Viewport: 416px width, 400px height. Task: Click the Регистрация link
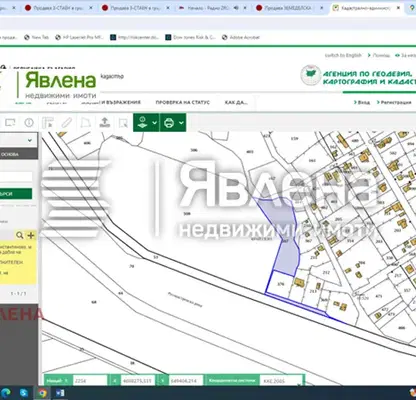click(394, 102)
